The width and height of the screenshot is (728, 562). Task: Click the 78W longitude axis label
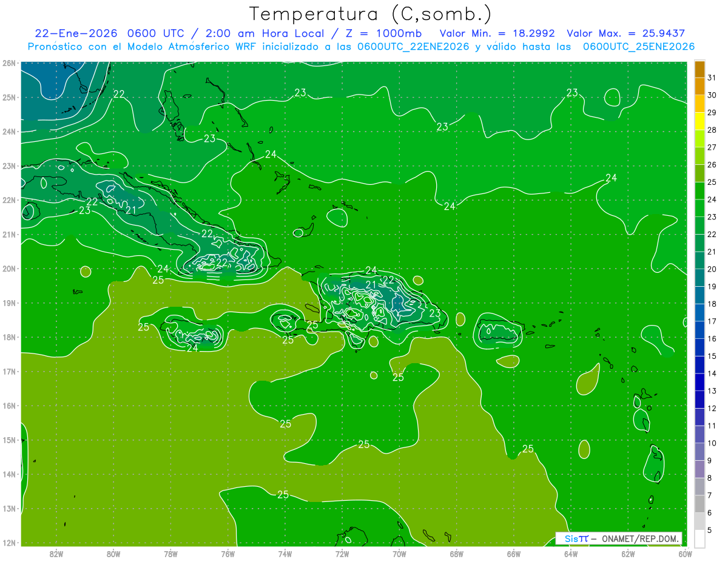pos(170,554)
